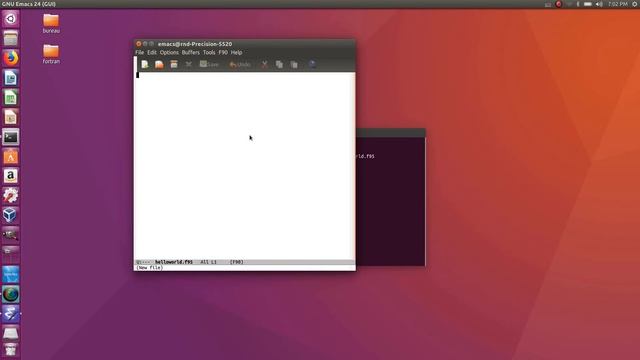Open the Amazon launcher icon

click(x=11, y=176)
